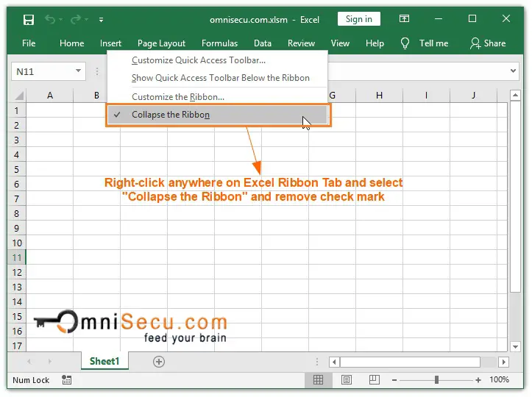Select column J header
532x397 pixels.
point(473,96)
